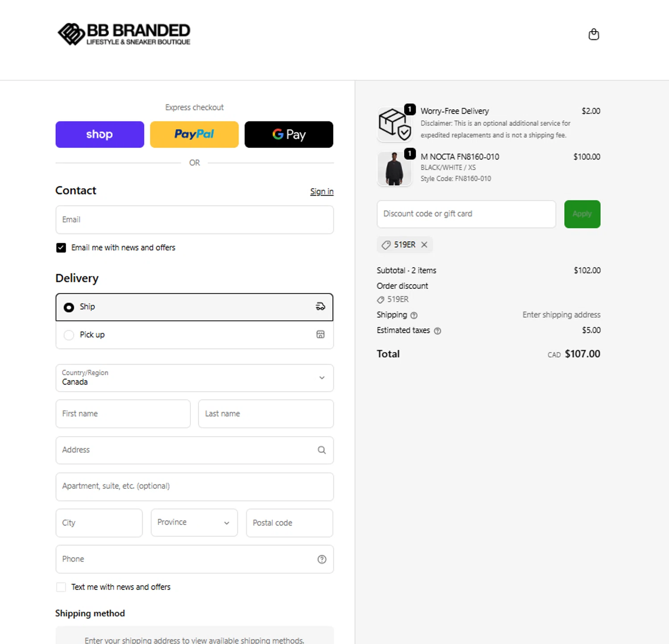Focus the Phone input field
The height and width of the screenshot is (644, 669).
tap(194, 559)
